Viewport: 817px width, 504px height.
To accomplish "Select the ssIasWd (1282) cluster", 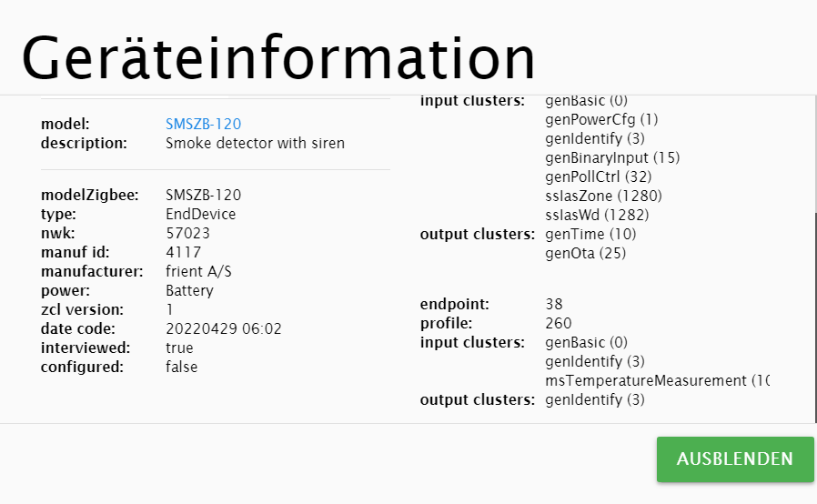I will [599, 215].
